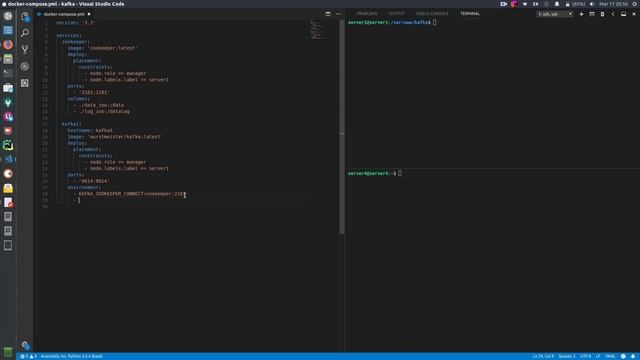Open the Source Control view
The width and height of the screenshot is (640, 360).
coord(25,49)
